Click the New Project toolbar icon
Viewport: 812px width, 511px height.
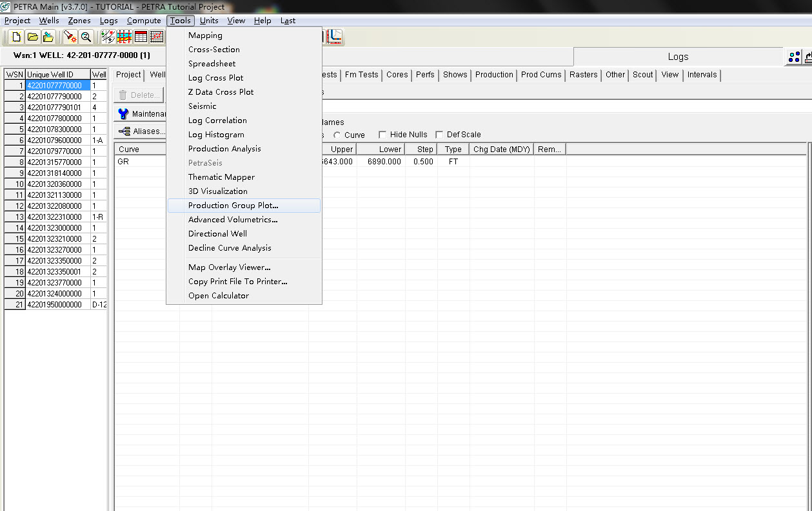pos(17,37)
